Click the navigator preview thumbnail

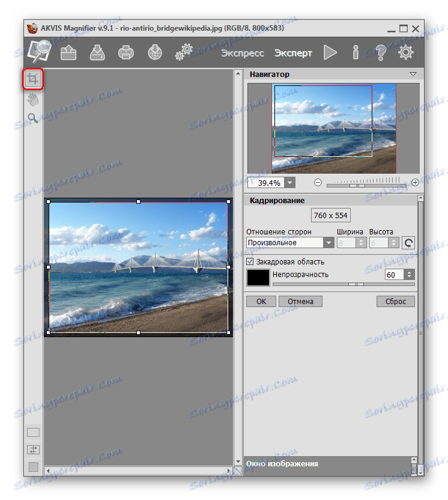tap(333, 128)
